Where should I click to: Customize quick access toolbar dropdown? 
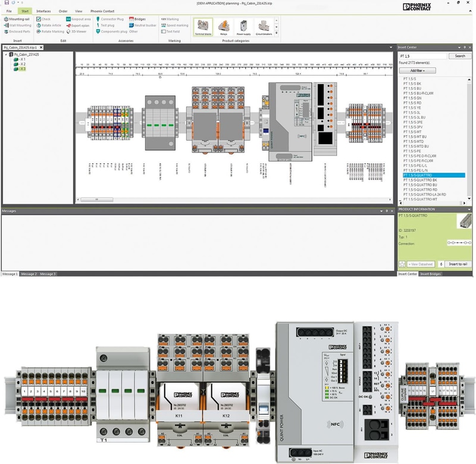22,2
